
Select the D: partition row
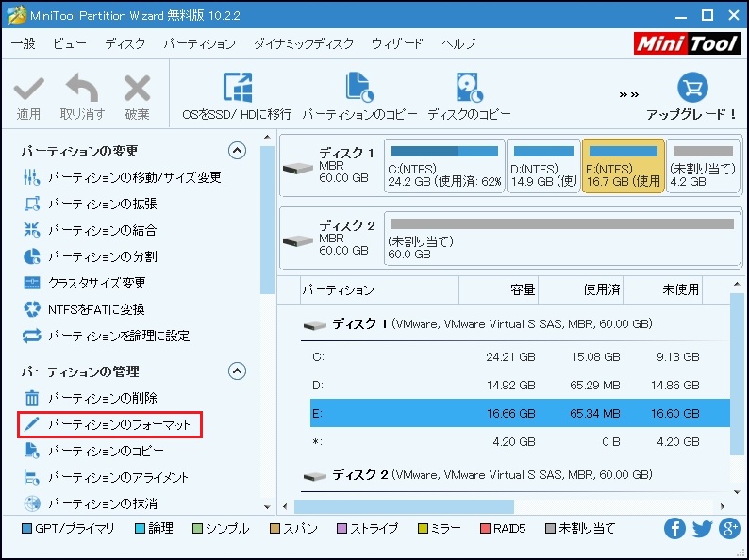pos(520,386)
